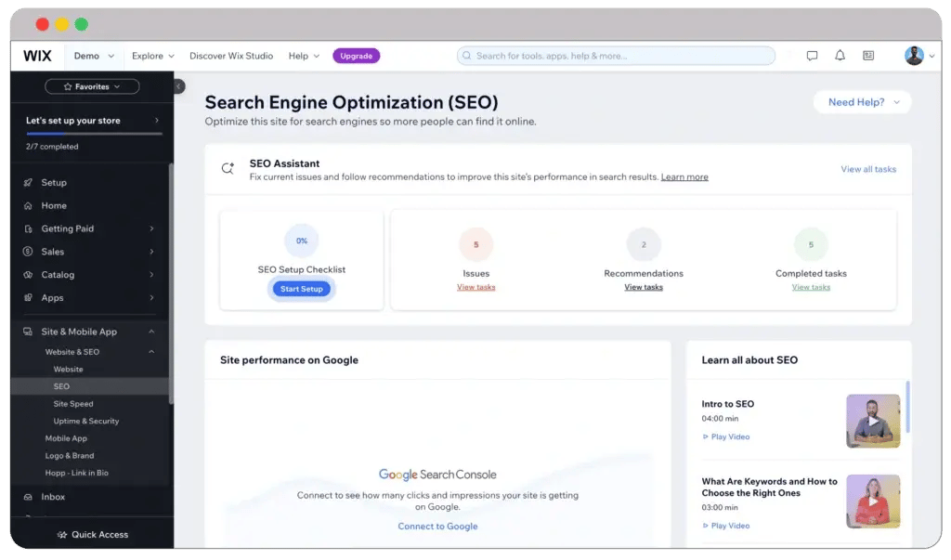This screenshot has width=951, height=560.
Task: Collapse sidebar using the arrow icon
Action: pos(179,86)
